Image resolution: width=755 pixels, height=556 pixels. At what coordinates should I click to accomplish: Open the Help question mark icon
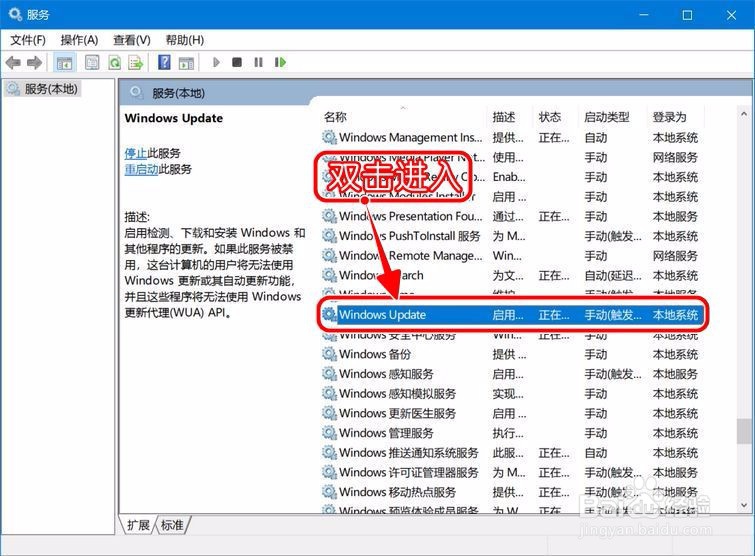pos(164,62)
